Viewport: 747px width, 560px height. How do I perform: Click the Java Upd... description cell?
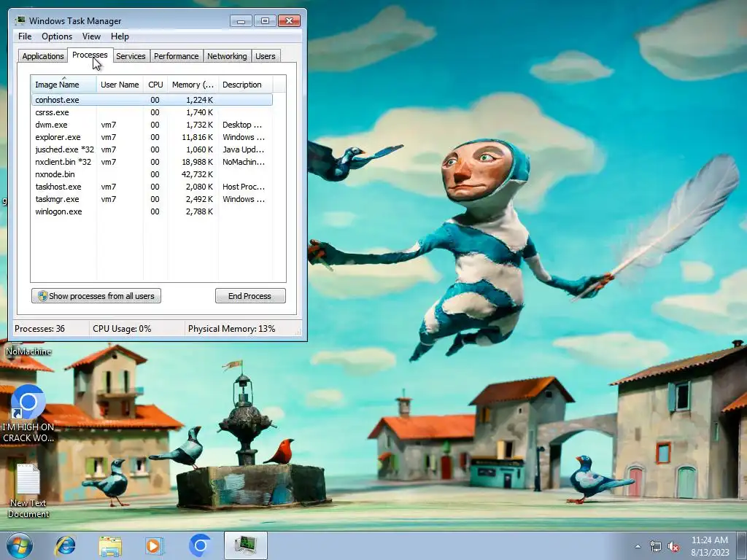pos(244,149)
